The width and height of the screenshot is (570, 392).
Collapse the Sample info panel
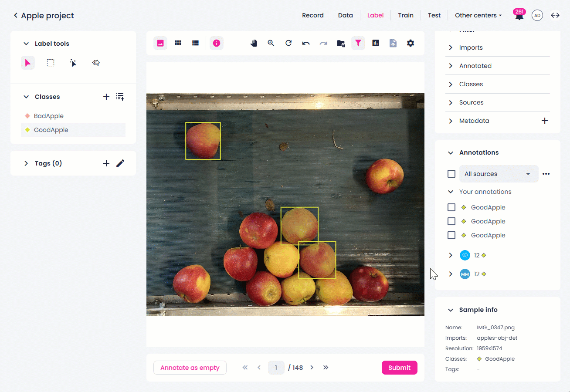pos(451,310)
